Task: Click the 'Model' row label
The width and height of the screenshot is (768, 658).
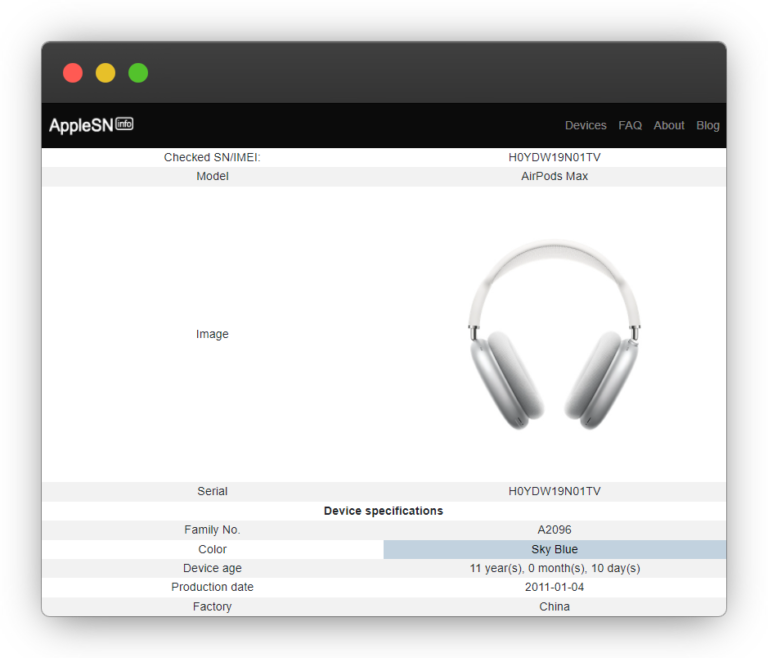Action: tap(212, 176)
